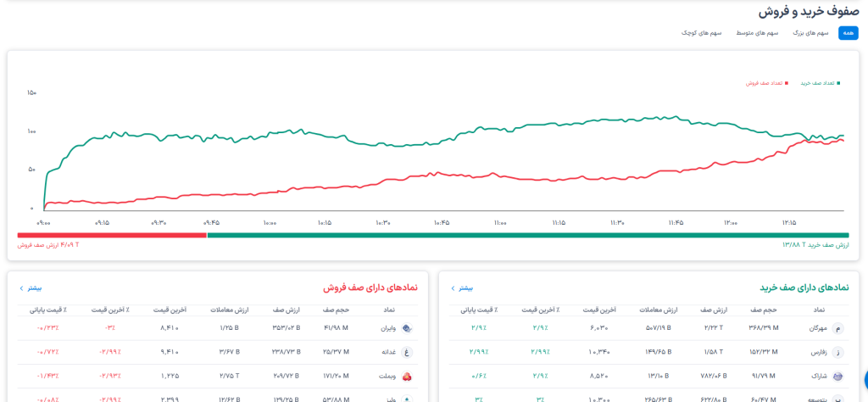Click the green buy-queue value bar segment
The width and height of the screenshot is (868, 402).
click(x=527, y=235)
